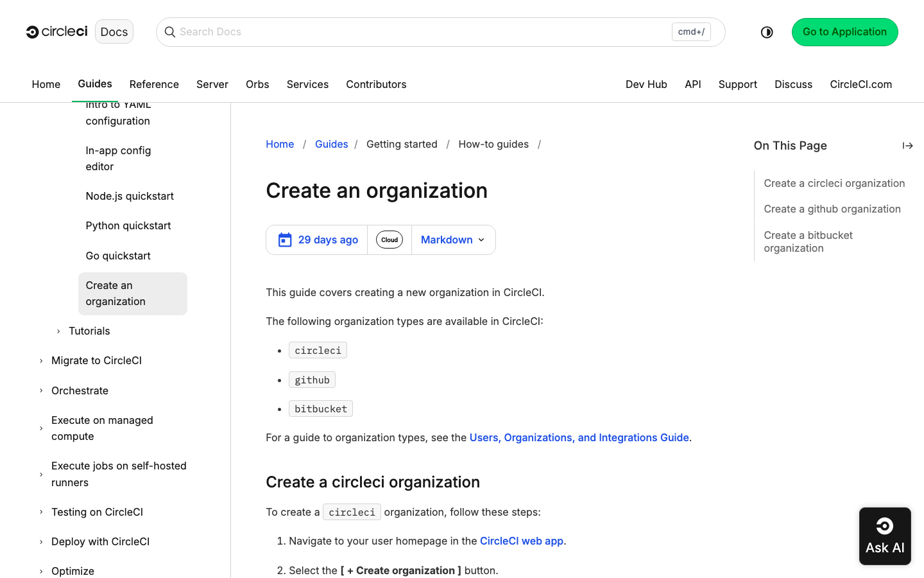Open the Ask AI assistant

pyautogui.click(x=885, y=536)
